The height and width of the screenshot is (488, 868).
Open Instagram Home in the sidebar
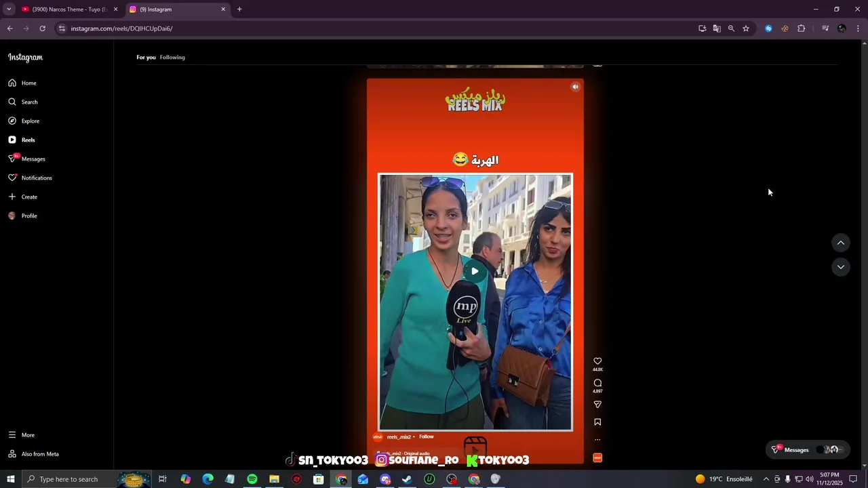click(x=22, y=83)
